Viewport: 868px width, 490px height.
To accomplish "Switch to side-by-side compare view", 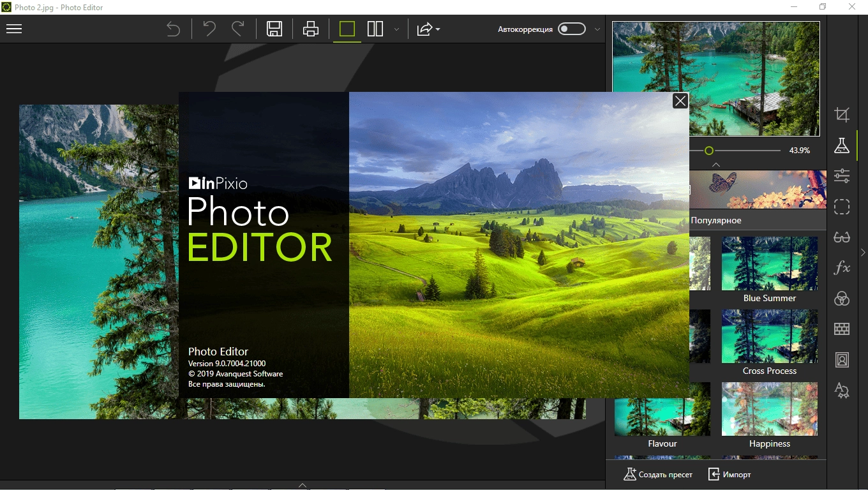I will click(375, 29).
